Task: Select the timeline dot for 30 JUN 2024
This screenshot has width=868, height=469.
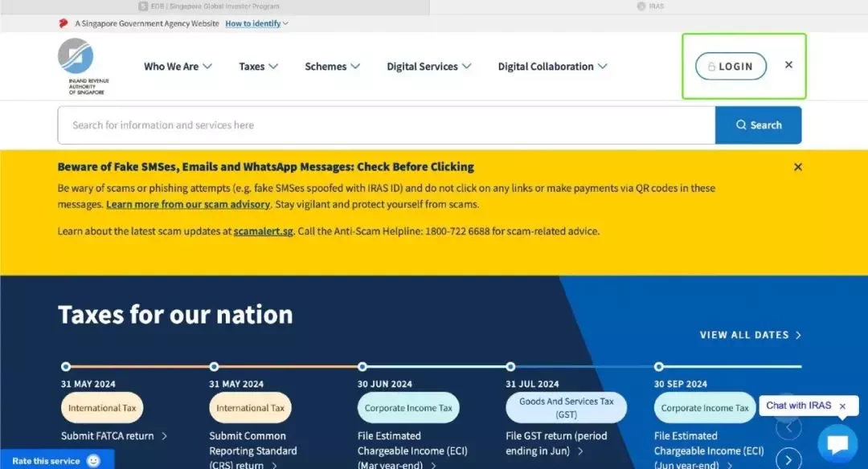Action: [x=362, y=367]
